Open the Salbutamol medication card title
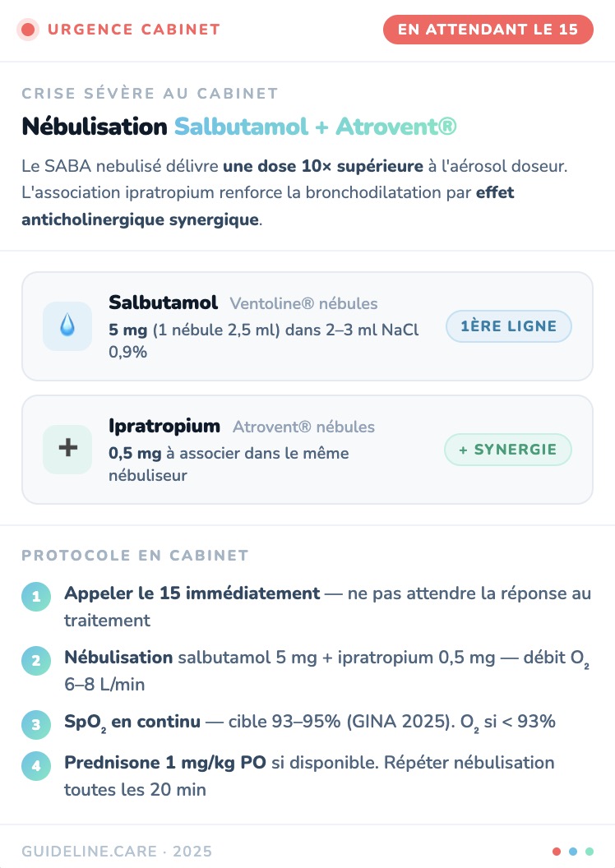The image size is (615, 868). (163, 302)
